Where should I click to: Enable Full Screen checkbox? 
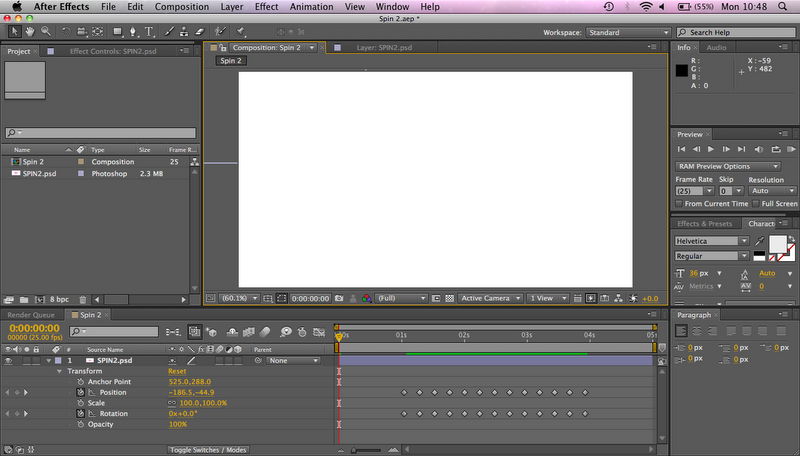click(756, 204)
